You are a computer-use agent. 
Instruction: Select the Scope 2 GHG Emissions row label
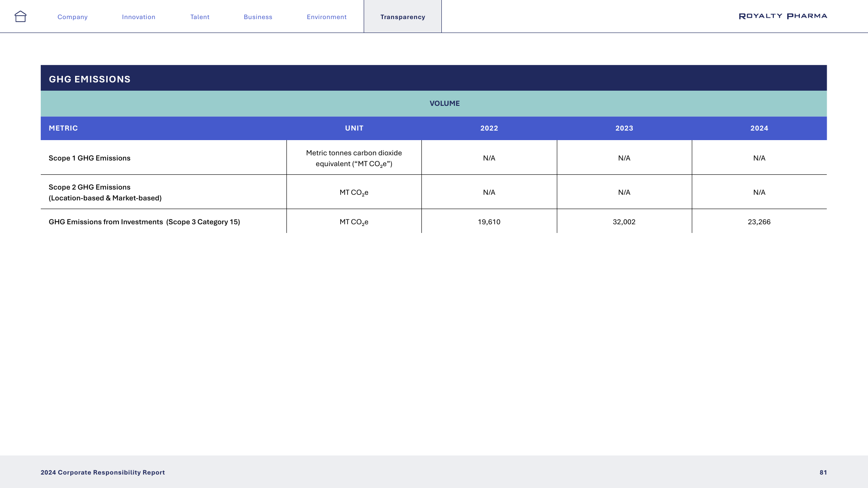tap(105, 192)
